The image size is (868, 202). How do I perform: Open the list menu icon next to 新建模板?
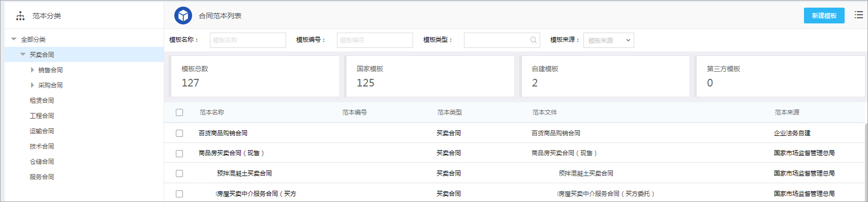(x=858, y=15)
